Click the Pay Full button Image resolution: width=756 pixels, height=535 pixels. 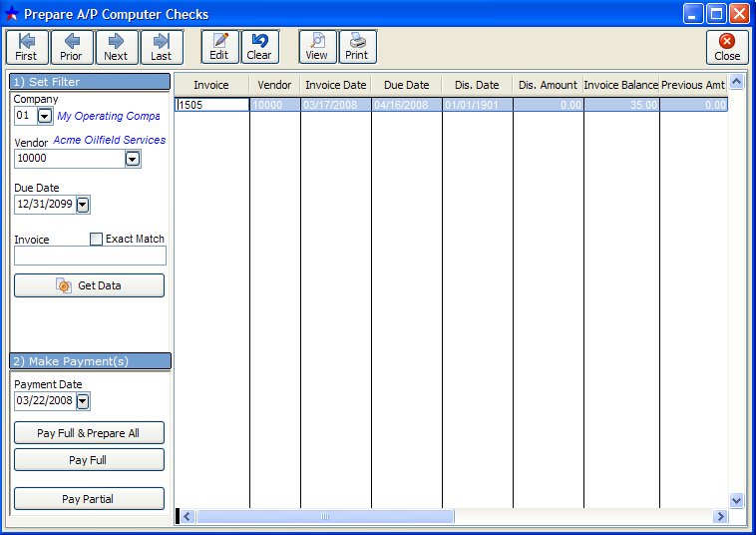click(x=89, y=460)
